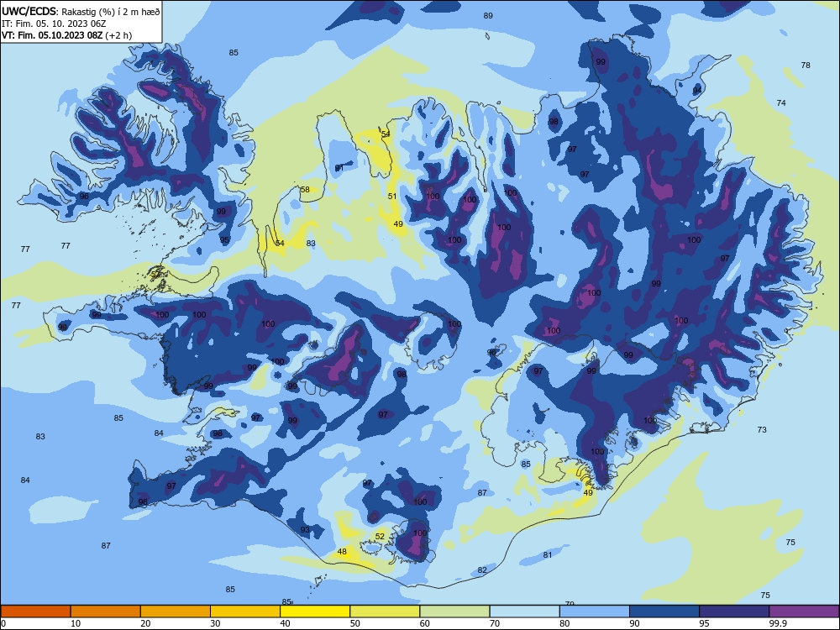The image size is (840, 630).
Task: Select the legend tick label 40
Action: (x=285, y=623)
